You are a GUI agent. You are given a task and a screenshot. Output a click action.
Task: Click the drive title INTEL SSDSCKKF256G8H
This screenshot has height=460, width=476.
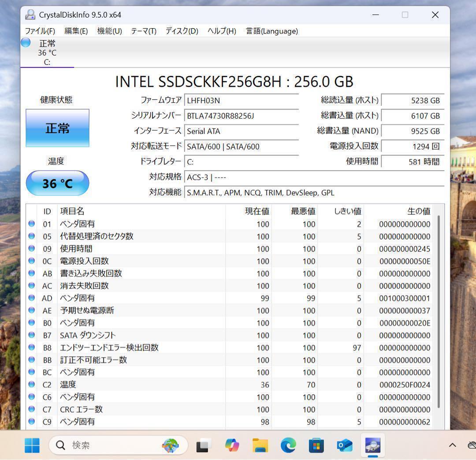tap(234, 82)
